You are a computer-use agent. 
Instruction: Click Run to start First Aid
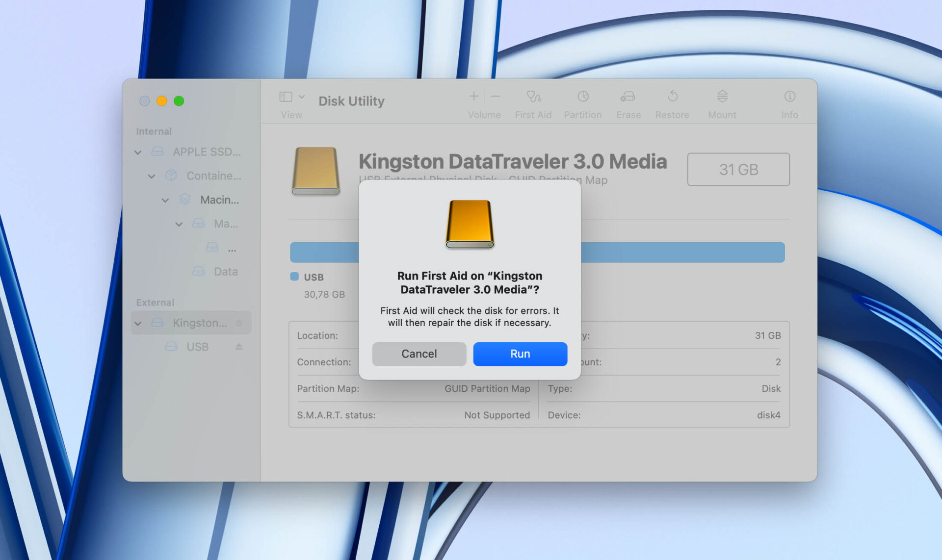[520, 354]
